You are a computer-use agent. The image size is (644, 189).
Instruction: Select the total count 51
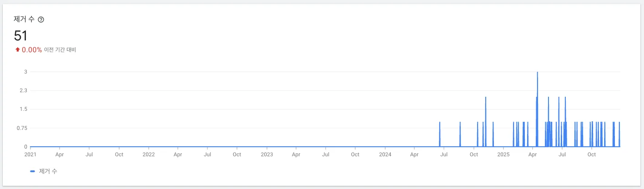point(21,35)
